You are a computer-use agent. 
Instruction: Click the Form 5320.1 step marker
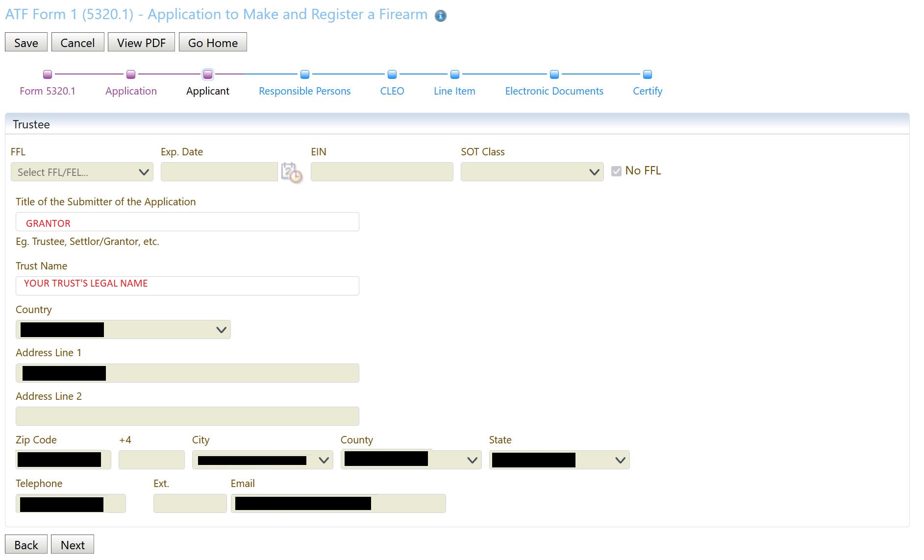48,74
